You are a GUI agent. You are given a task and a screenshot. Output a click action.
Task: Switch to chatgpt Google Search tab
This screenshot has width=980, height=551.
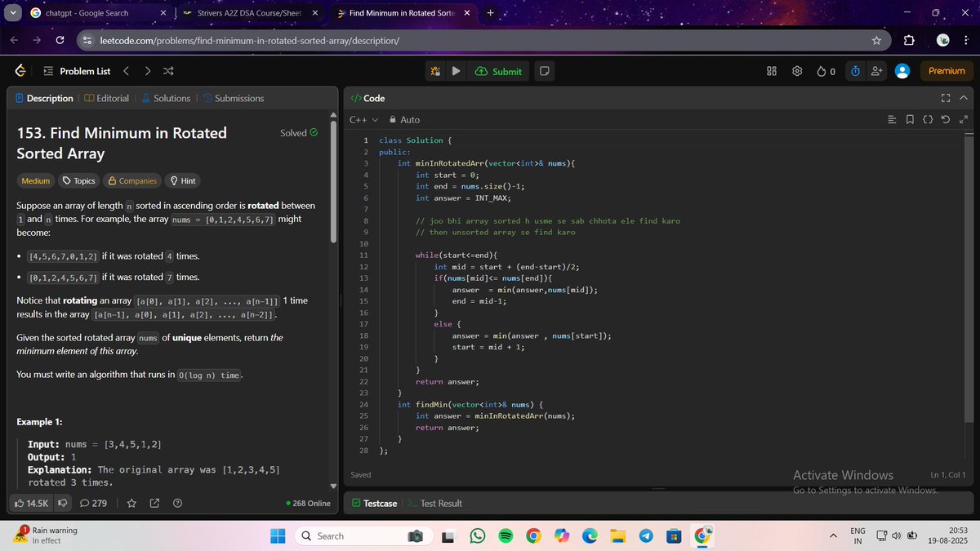(98, 13)
